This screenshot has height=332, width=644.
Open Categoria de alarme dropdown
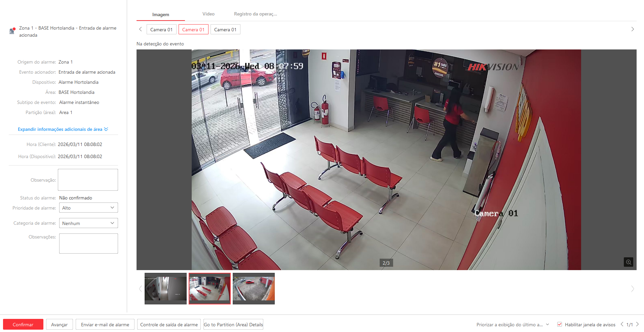(88, 223)
